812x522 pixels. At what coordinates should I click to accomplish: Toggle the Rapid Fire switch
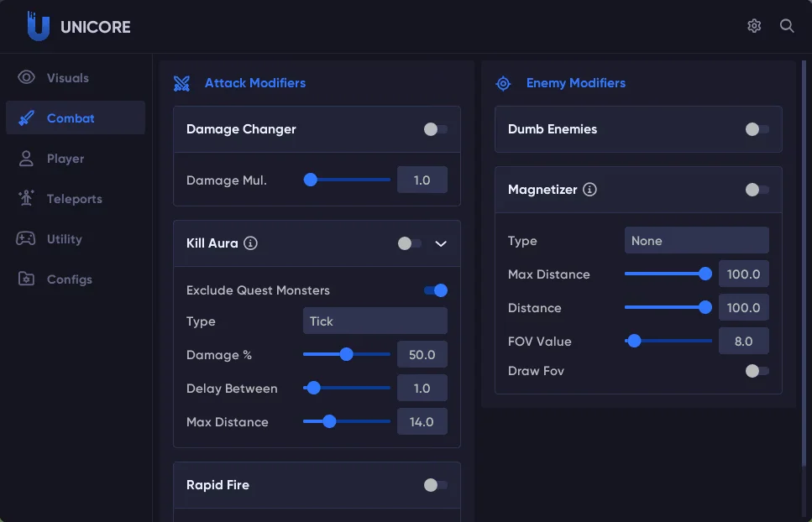pos(435,485)
